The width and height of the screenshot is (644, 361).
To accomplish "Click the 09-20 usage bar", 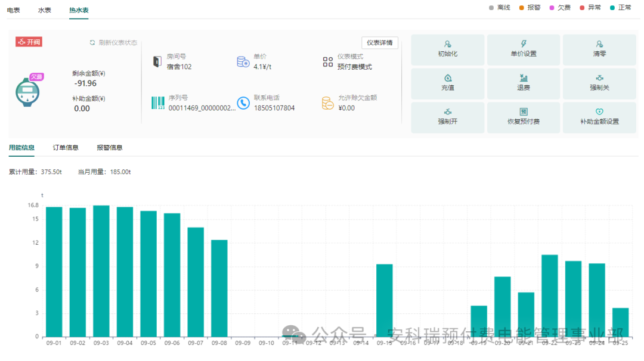I will [502, 307].
